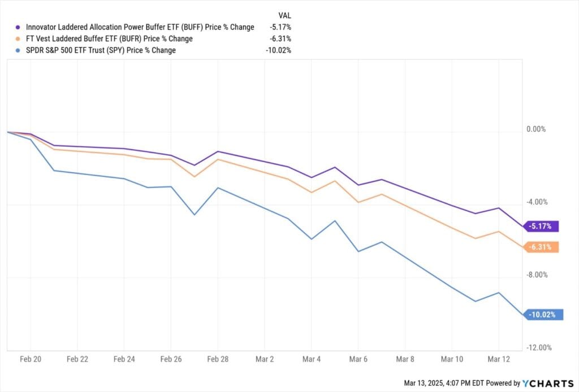Click the -12.00% y-axis label

tap(538, 348)
